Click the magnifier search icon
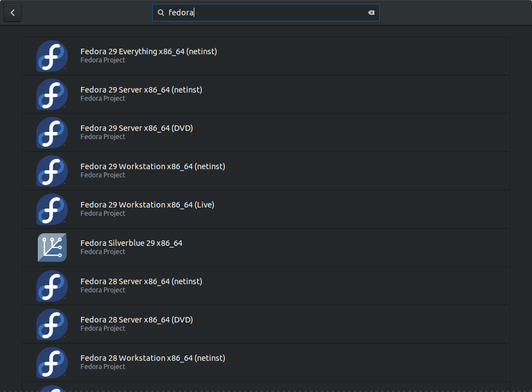 coord(161,13)
